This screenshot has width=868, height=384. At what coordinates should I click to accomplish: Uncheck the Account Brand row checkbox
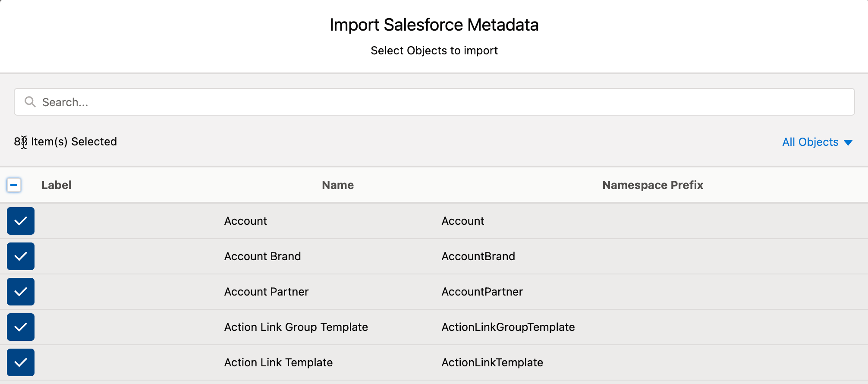pos(21,256)
